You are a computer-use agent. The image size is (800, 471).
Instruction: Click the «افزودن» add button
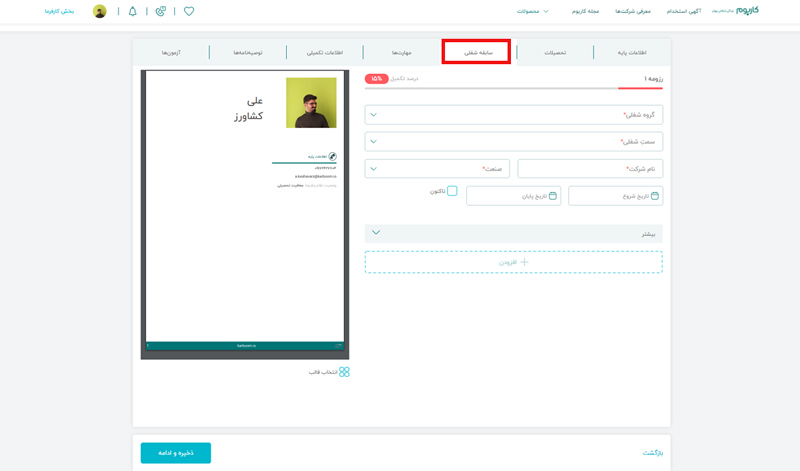[513, 262]
